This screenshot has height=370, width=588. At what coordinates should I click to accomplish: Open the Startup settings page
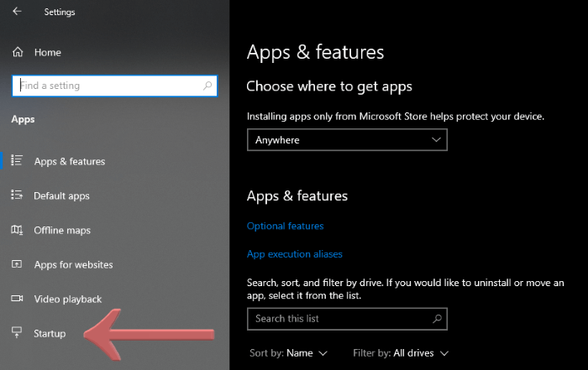[50, 334]
